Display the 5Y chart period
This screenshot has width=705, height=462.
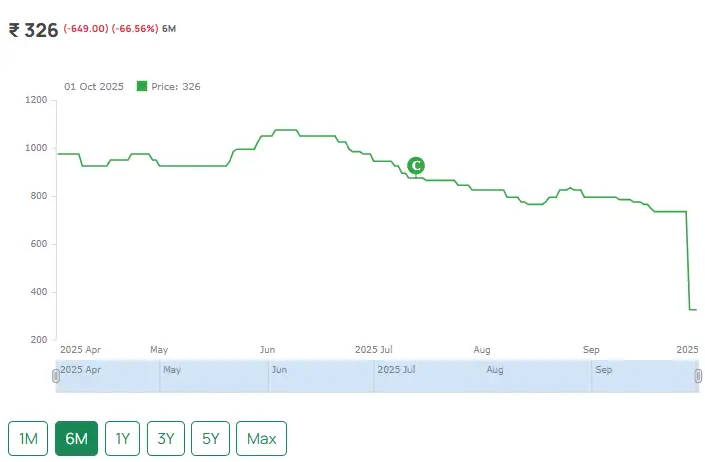coord(211,438)
